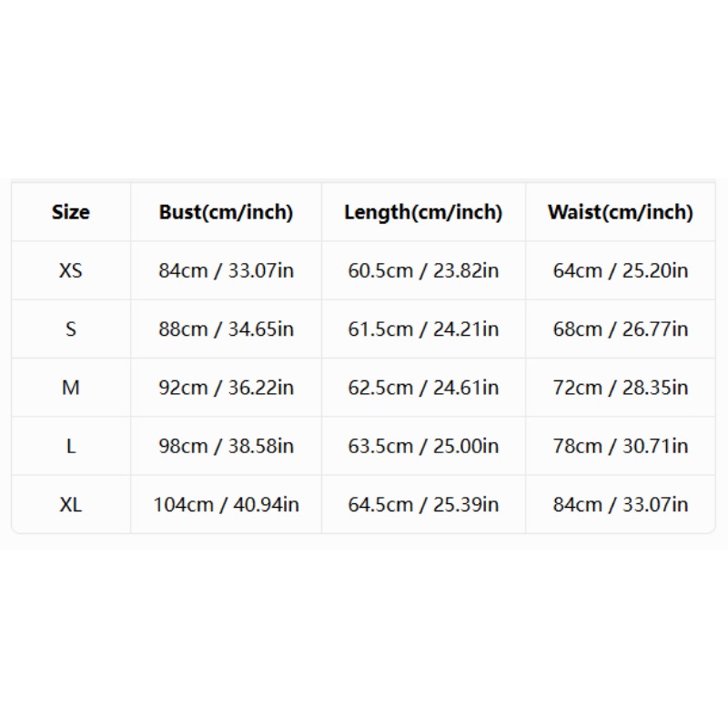Click the Waist(cm/inch) column header
This screenshot has height=728, width=728.
coord(621,212)
